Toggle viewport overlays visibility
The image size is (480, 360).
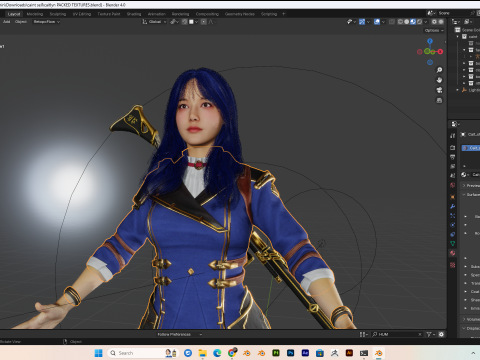pos(377,22)
